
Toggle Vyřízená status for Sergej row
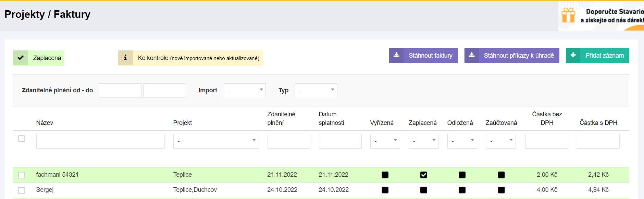385,190
